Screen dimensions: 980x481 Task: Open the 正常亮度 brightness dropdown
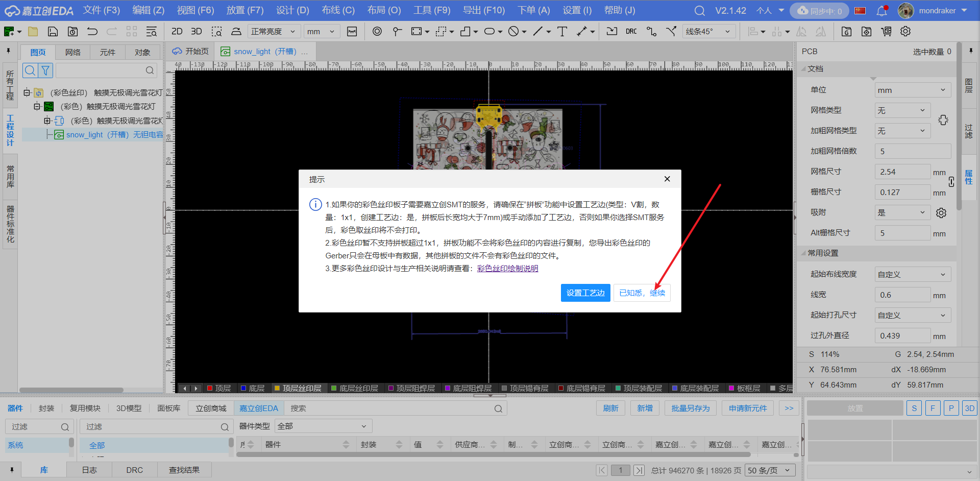coord(274,32)
